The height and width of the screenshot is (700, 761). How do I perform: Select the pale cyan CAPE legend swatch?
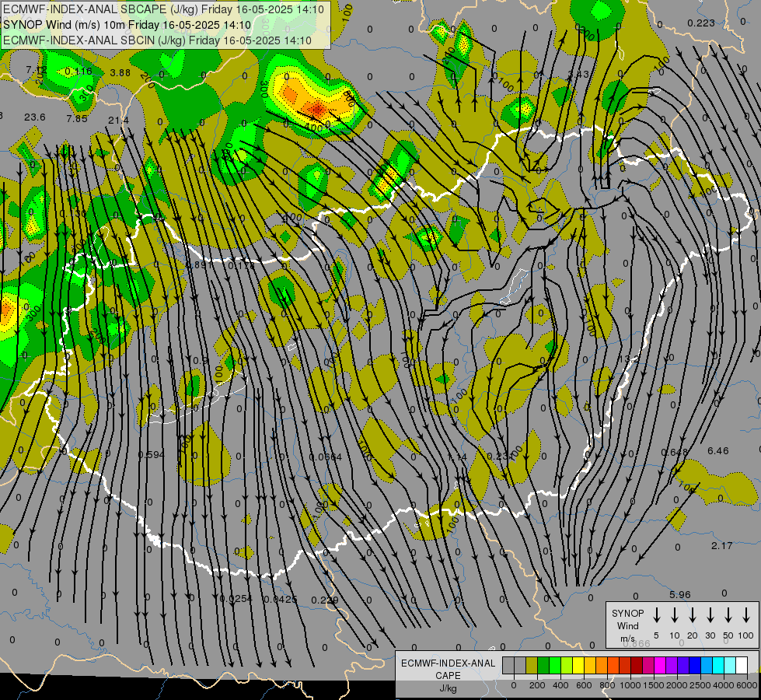pyautogui.click(x=731, y=665)
